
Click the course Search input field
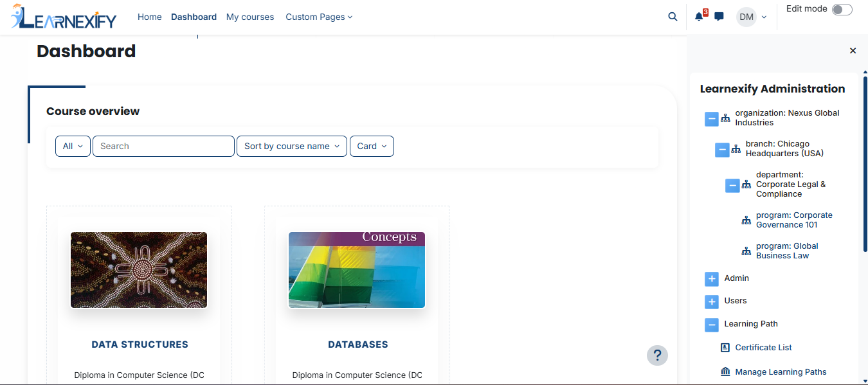(163, 147)
